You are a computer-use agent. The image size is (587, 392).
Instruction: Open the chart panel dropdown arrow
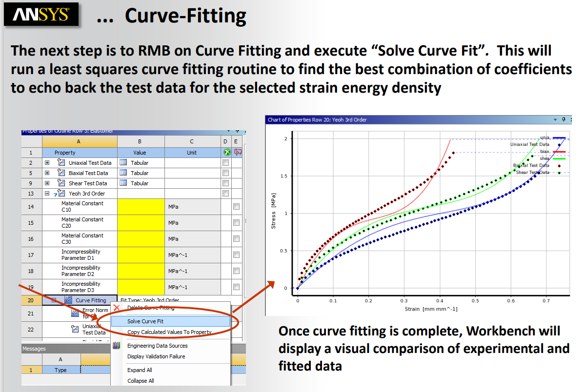click(x=555, y=119)
